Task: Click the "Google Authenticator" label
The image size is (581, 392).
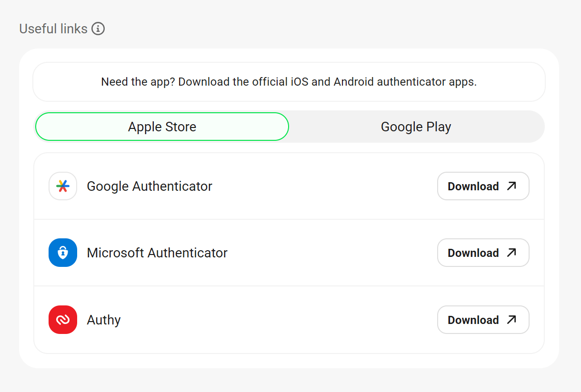Action: 150,186
